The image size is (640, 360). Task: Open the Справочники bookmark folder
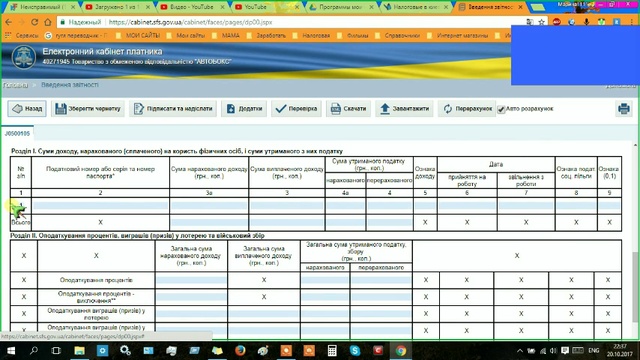(397, 36)
